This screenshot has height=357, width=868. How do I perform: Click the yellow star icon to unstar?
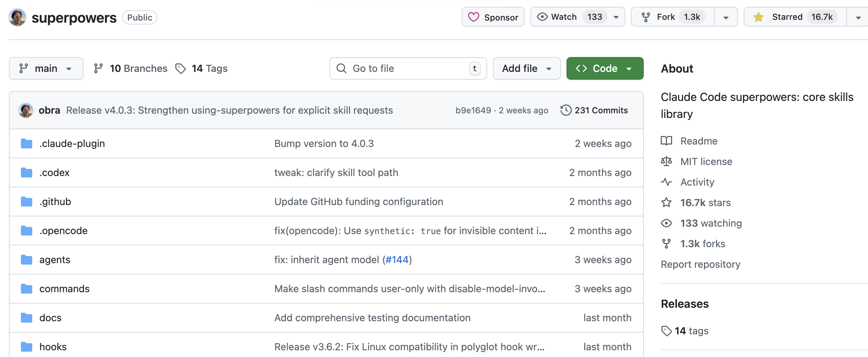coord(759,17)
